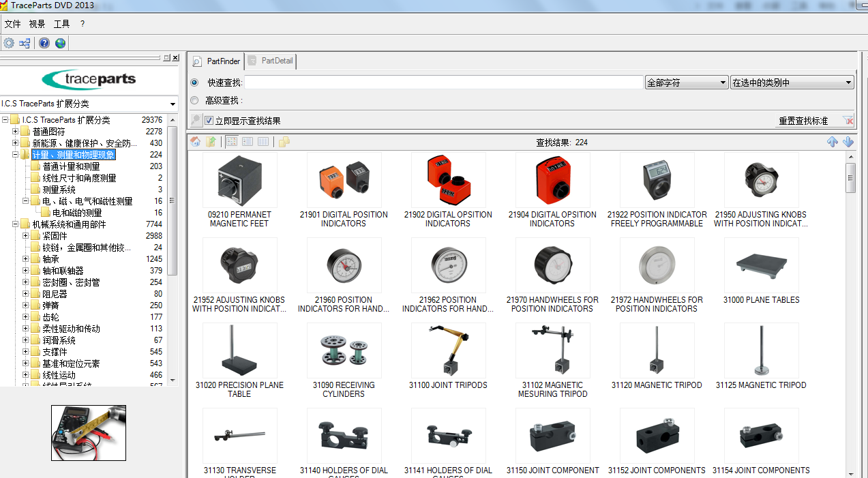This screenshot has height=478, width=868.
Task: Click the results panel vertical scrollbar
Action: [x=851, y=177]
